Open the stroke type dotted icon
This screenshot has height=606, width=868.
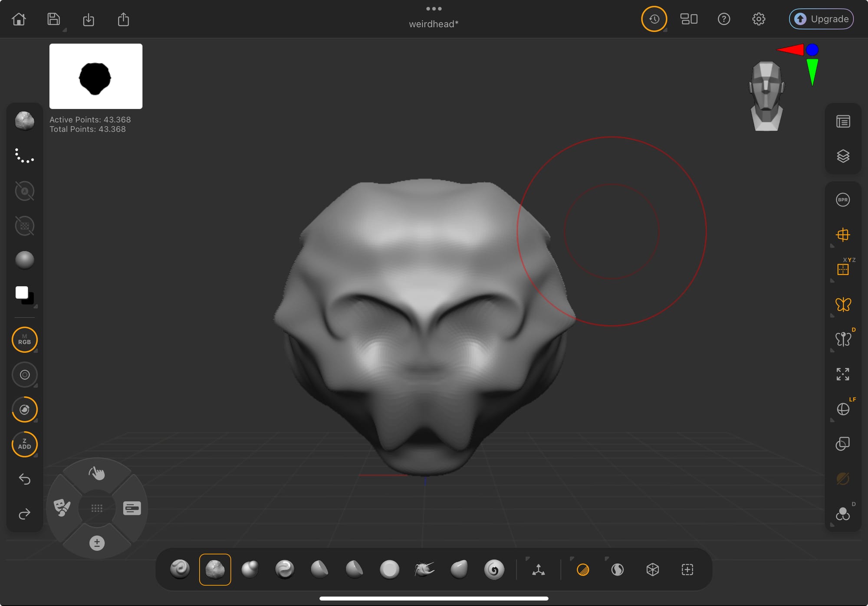[x=25, y=155]
